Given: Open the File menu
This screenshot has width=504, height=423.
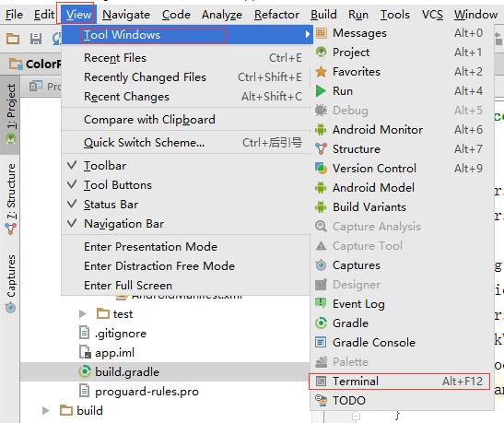Looking at the screenshot, I should pyautogui.click(x=14, y=15).
